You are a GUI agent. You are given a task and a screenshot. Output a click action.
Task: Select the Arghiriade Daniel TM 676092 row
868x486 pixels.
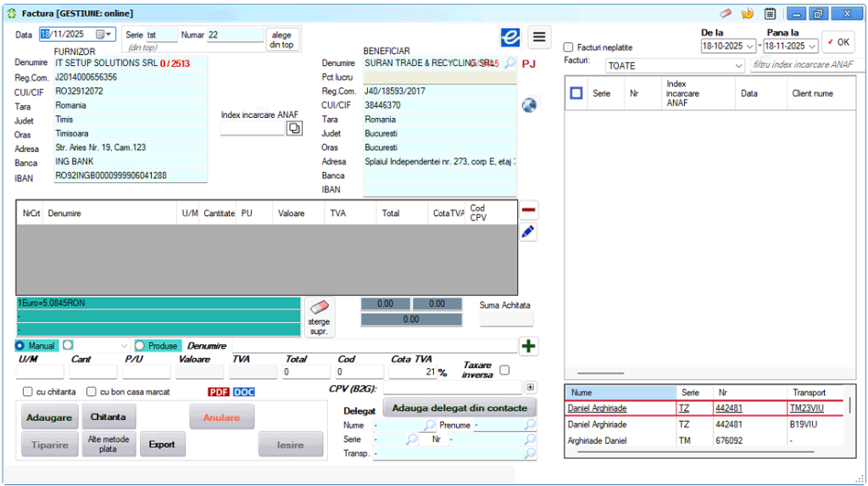[704, 440]
